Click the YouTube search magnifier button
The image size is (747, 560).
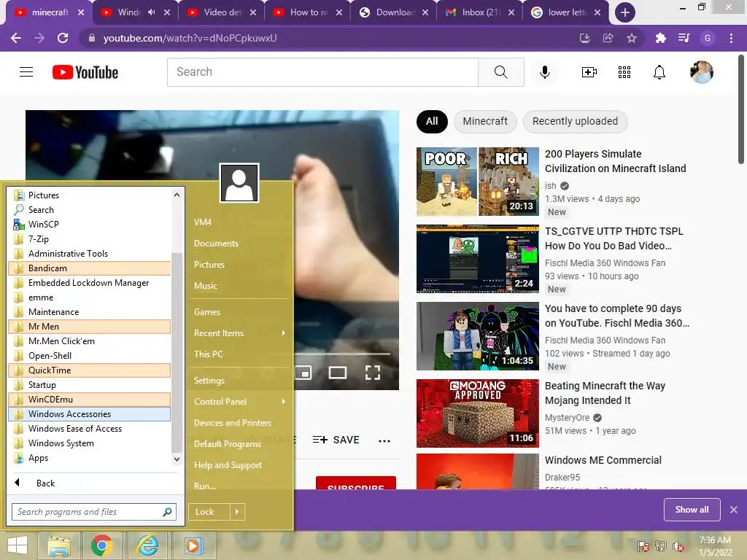500,72
